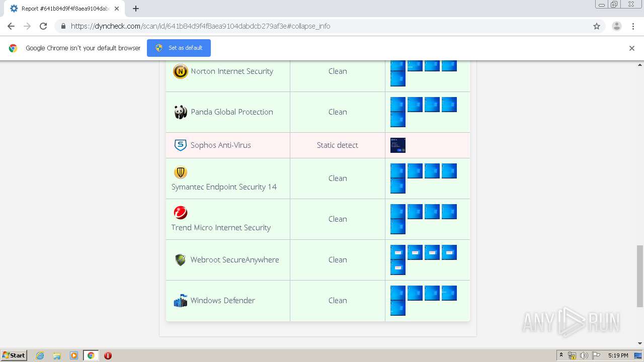Click the Static detect result for Sophos
Screen dimensions: 644x362
[338, 145]
